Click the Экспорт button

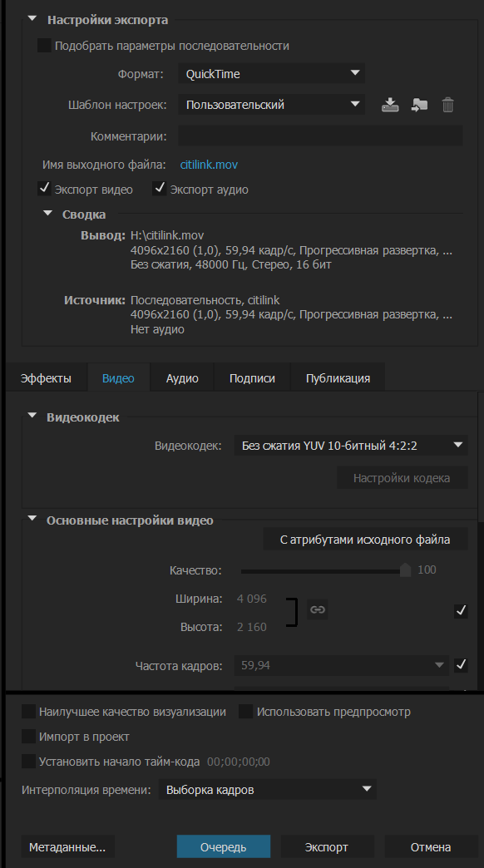point(327,847)
